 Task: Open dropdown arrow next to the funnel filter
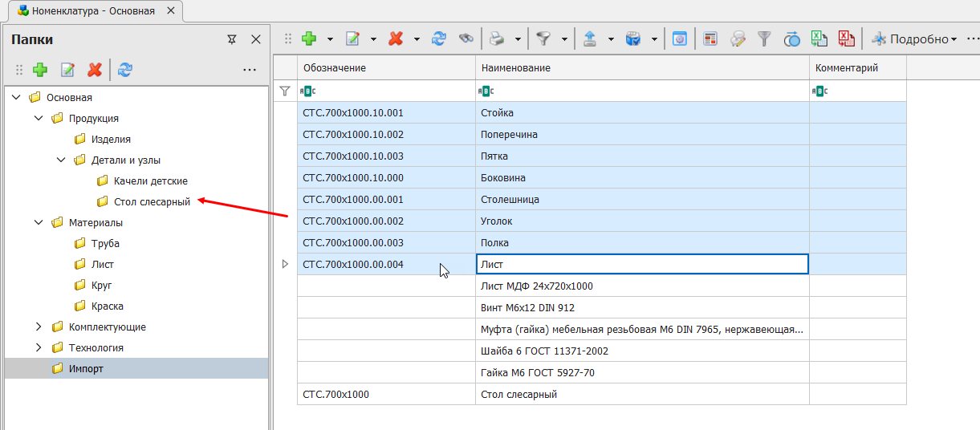[564, 39]
